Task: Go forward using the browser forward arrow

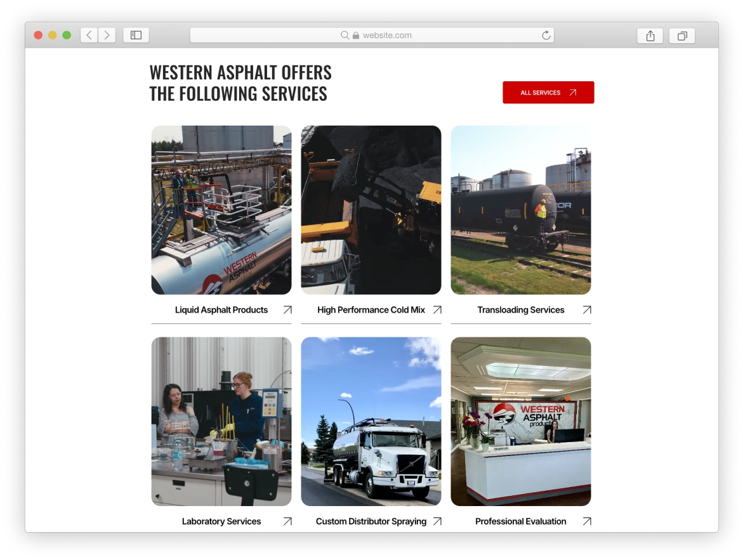Action: [107, 35]
